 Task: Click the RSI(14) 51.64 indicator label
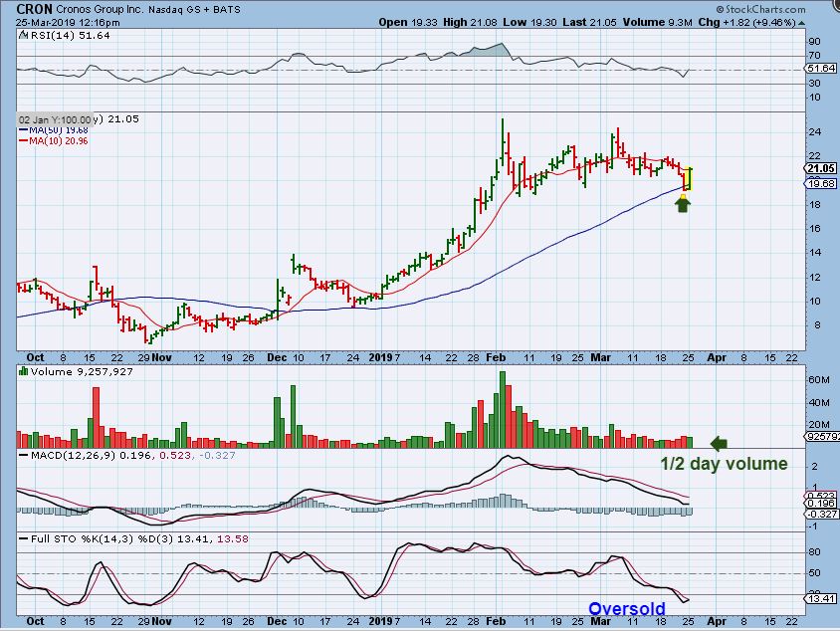(70, 36)
